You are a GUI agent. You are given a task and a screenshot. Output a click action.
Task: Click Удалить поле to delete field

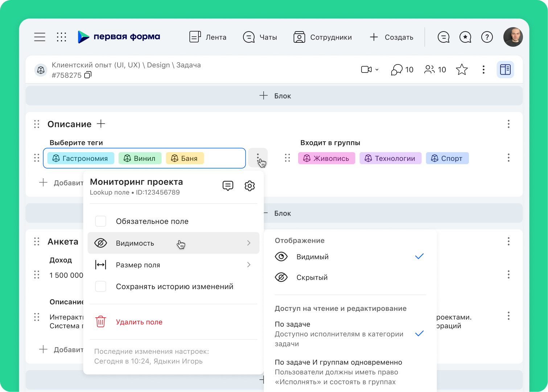139,322
